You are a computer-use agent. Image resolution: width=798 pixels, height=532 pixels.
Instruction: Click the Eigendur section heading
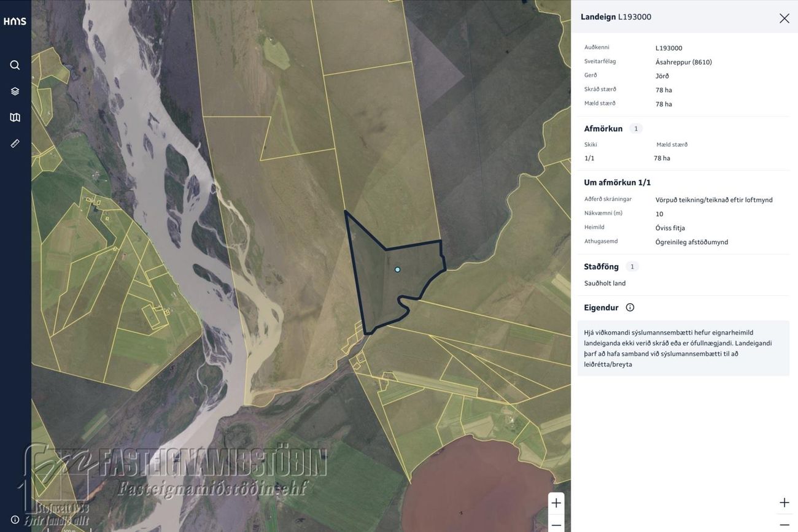pos(602,307)
